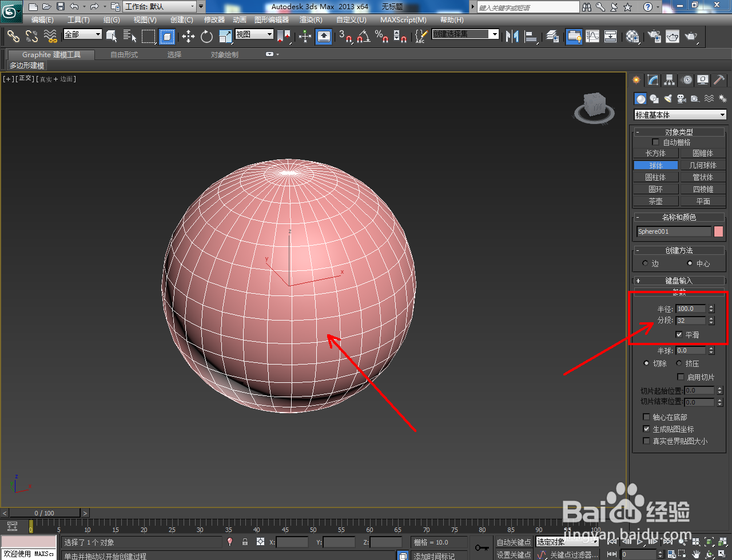Uncheck the 生成贴图坐标 checkbox
Viewport: 732px width, 560px height.
(646, 429)
